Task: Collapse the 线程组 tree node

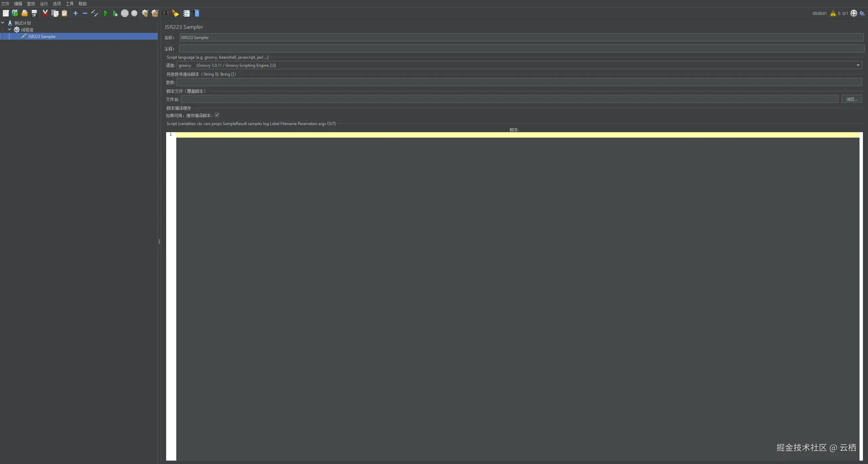Action: pos(9,30)
